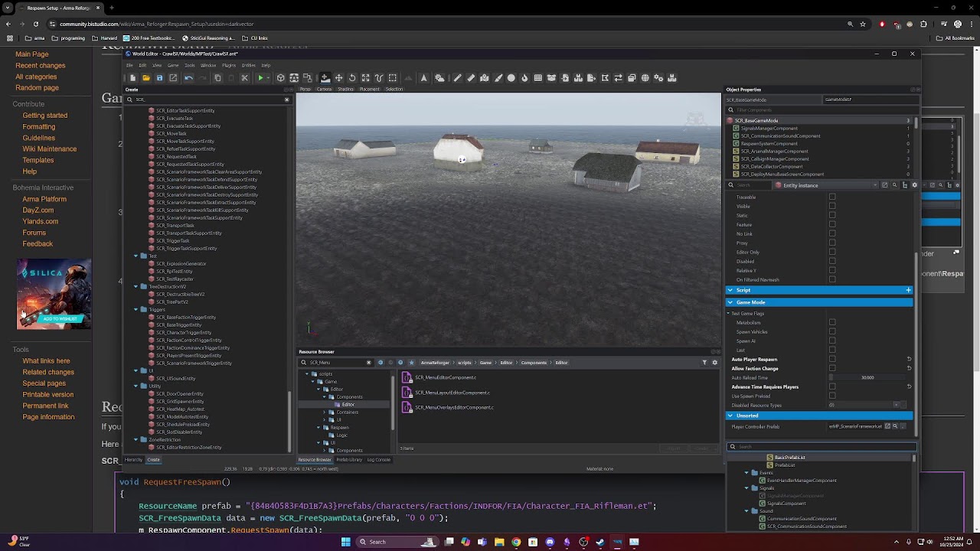Click the plus icon on Script section

[x=908, y=290]
